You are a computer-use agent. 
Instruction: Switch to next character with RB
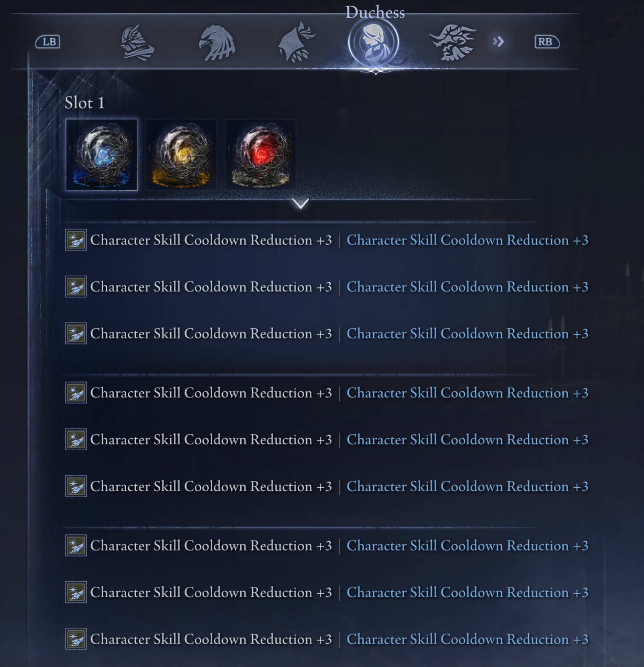(547, 42)
